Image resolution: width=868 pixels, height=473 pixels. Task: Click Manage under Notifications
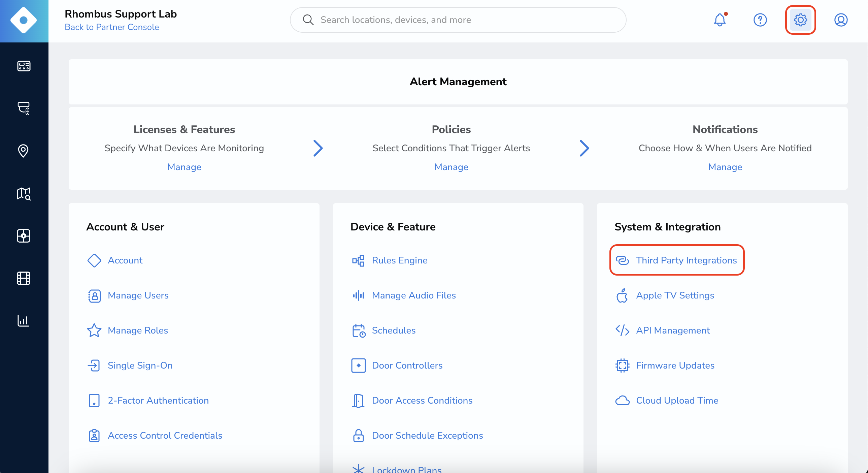click(x=725, y=167)
